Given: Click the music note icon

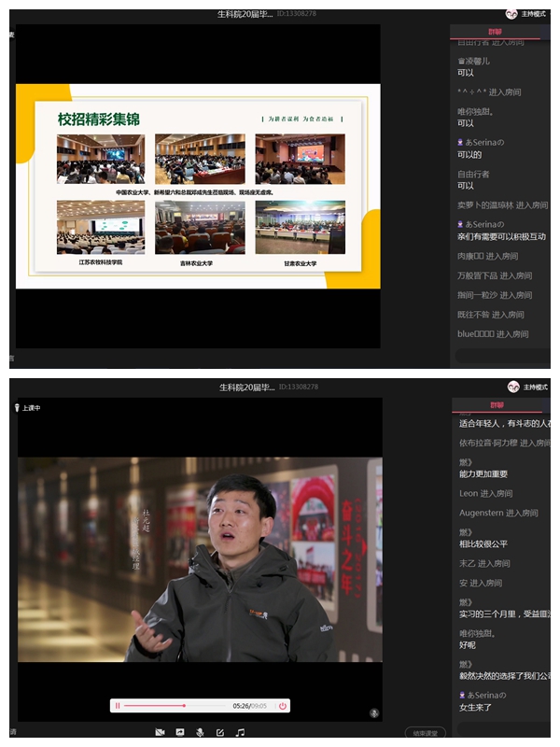Looking at the screenshot, I should [x=240, y=732].
